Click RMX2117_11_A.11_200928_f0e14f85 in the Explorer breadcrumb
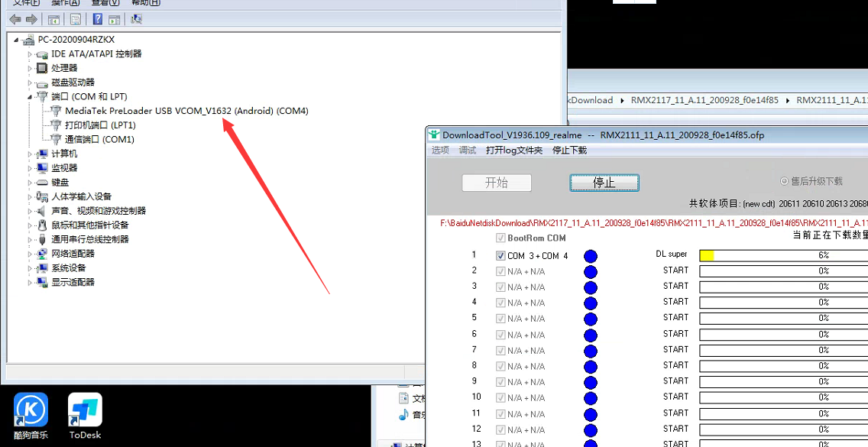The image size is (868, 447). 704,100
